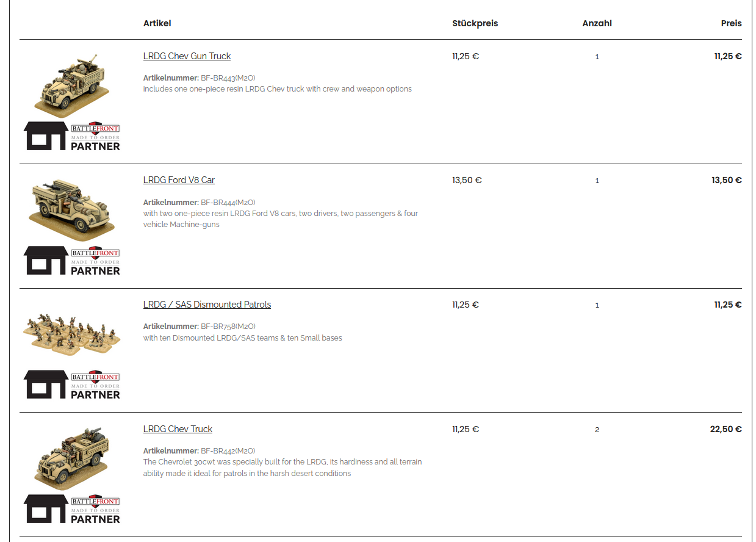This screenshot has width=756, height=542.
Task: Click the Anzahl column header
Action: coord(597,23)
